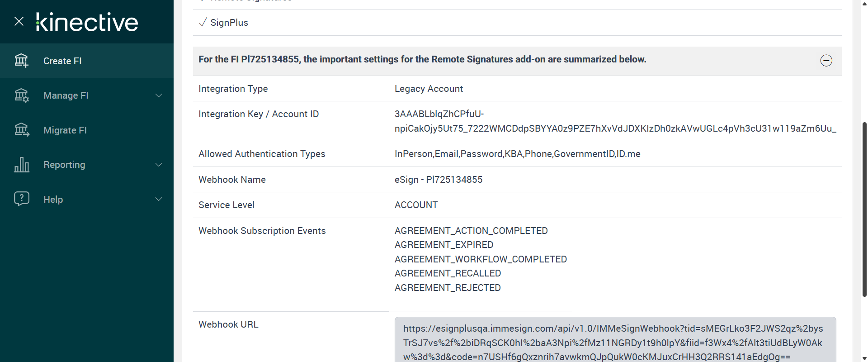Open the Migrate FI menu item
This screenshot has width=868, height=362.
[65, 130]
